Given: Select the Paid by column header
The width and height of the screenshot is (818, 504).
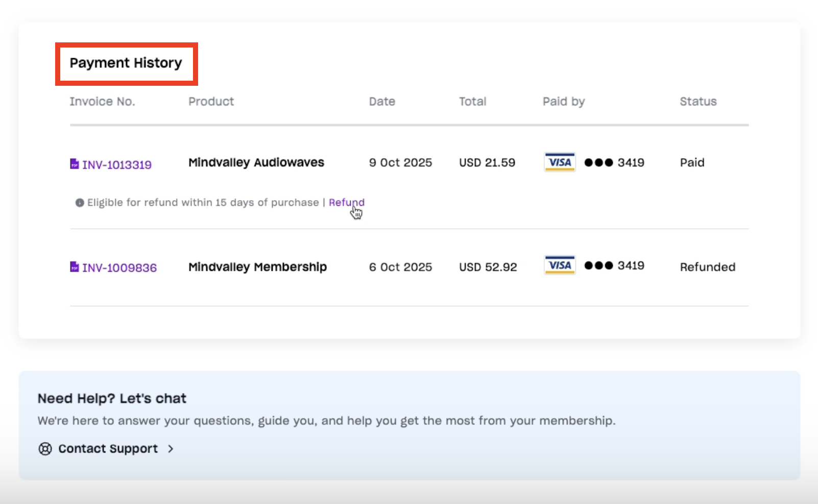Looking at the screenshot, I should coord(563,101).
